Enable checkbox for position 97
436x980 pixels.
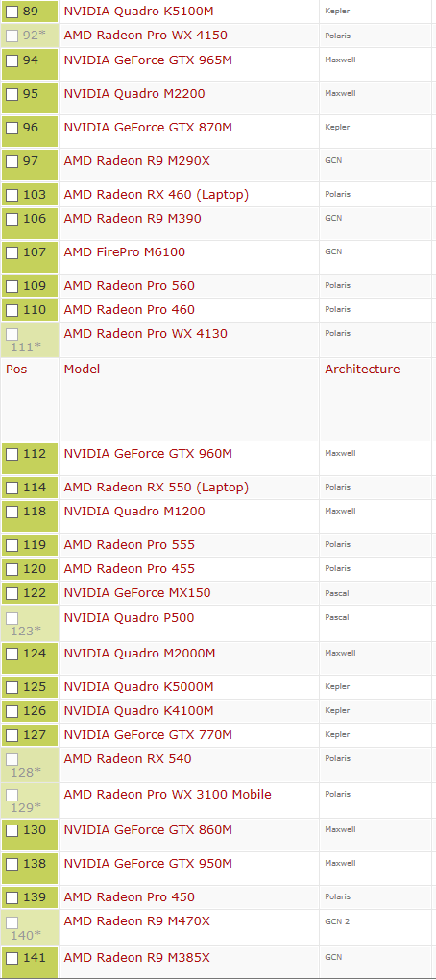[12, 162]
